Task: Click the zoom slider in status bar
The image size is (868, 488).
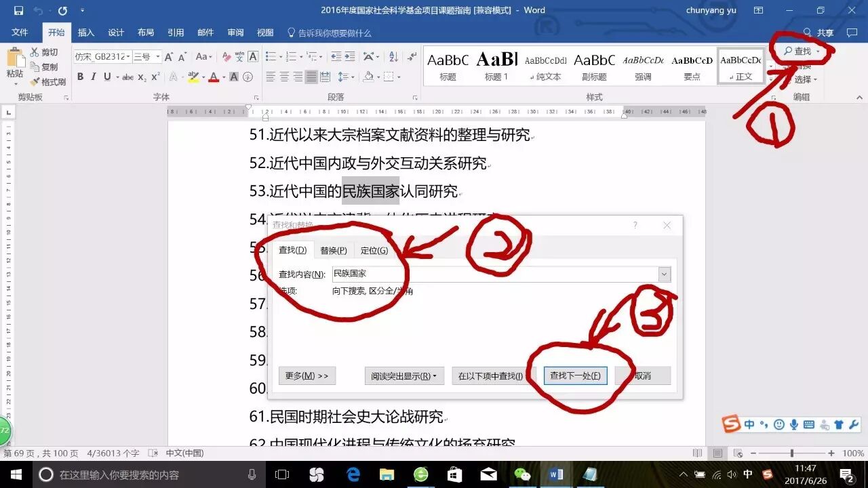Action: tap(792, 453)
